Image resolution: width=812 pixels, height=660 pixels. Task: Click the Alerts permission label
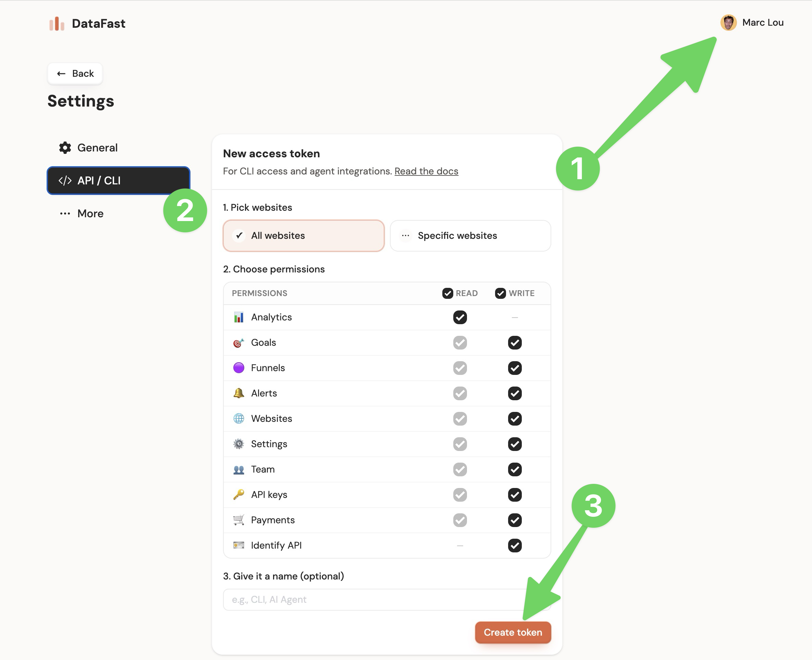tap(264, 393)
